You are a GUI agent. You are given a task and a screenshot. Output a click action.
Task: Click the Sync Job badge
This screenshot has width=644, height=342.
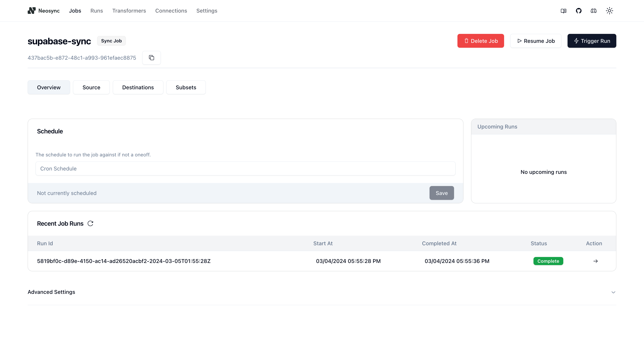111,41
